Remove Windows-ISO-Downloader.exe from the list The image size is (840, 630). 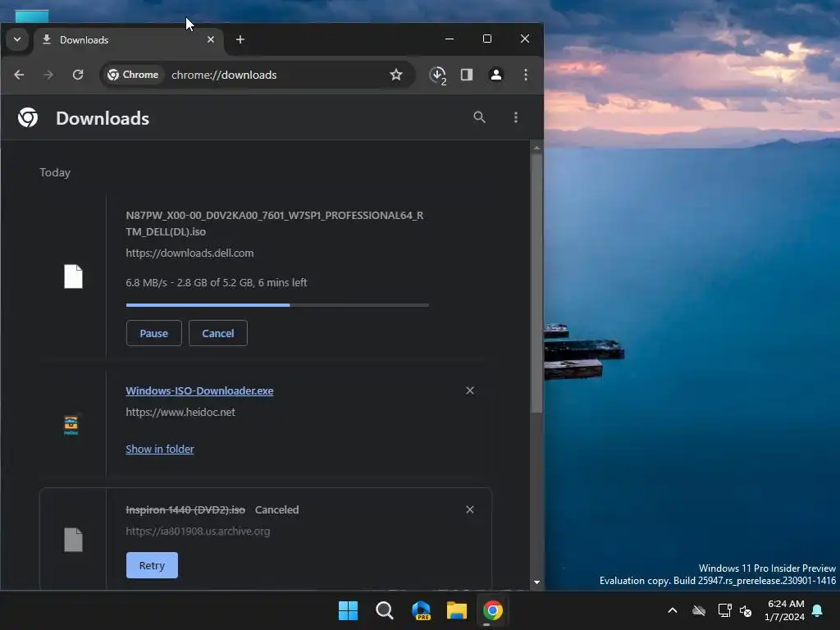coord(470,390)
